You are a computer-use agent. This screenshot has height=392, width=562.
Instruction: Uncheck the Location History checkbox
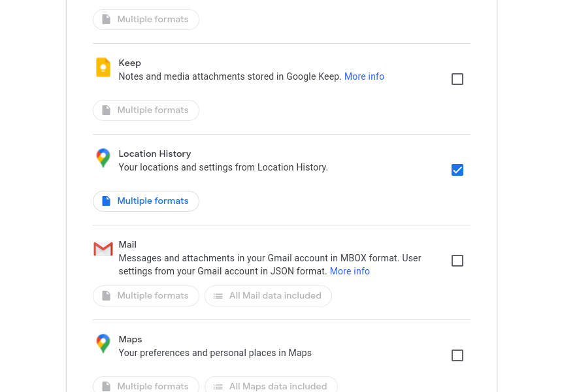(457, 170)
